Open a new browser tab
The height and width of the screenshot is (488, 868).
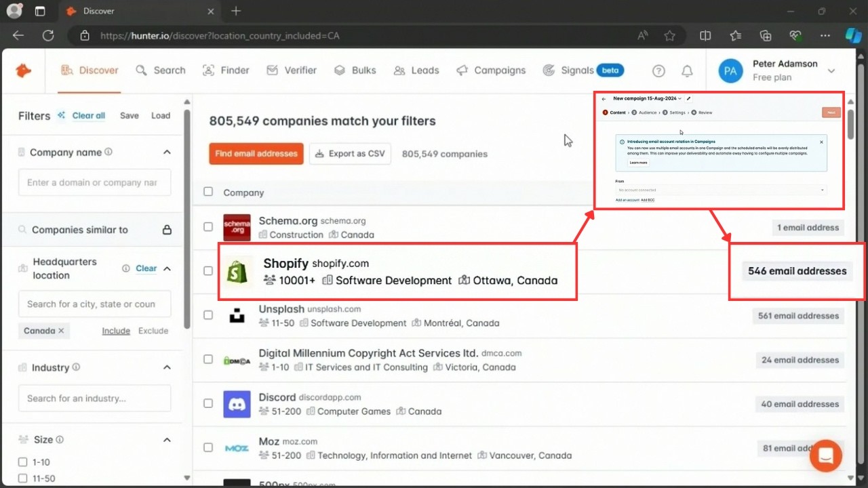236,11
